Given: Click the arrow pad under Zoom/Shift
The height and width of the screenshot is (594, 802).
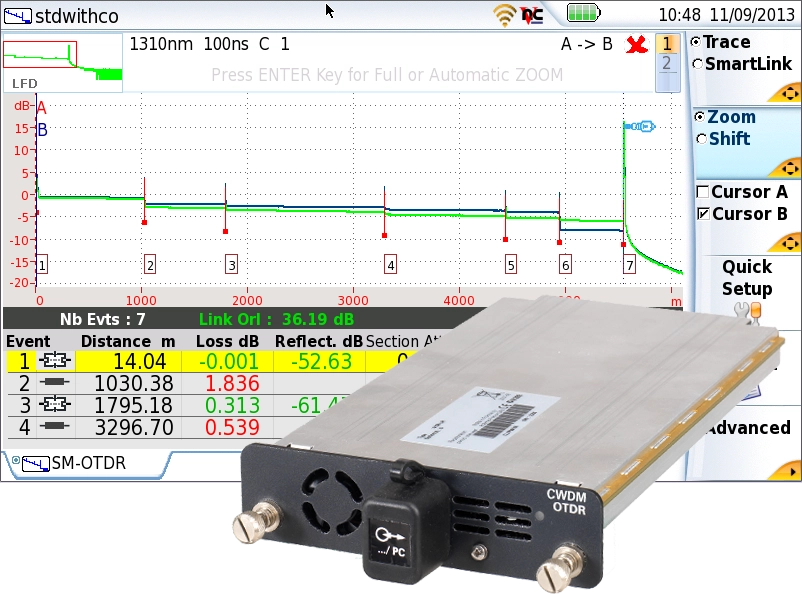Looking at the screenshot, I should [789, 168].
